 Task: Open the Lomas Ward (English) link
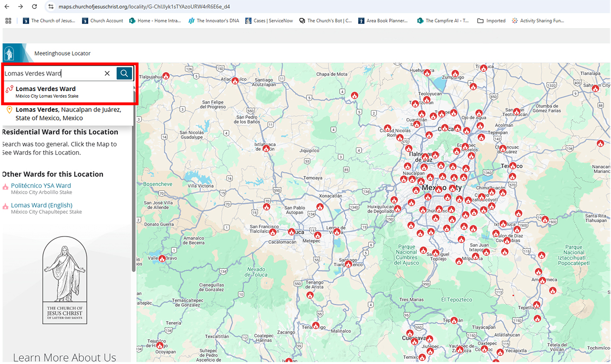[42, 205]
